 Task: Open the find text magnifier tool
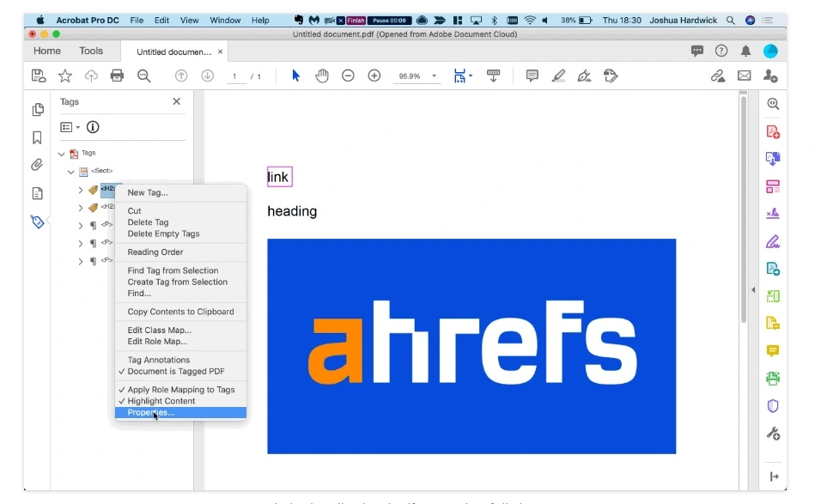[x=144, y=76]
